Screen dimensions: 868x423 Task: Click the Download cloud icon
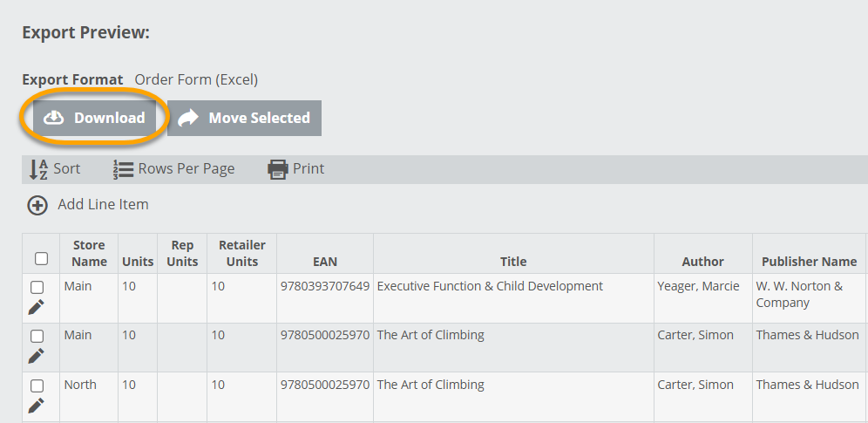click(x=54, y=118)
